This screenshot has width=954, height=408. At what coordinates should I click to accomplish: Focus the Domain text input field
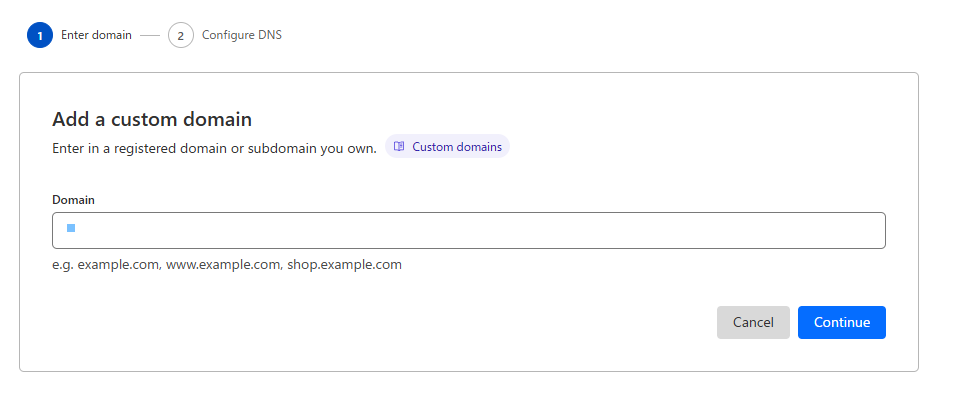point(468,230)
